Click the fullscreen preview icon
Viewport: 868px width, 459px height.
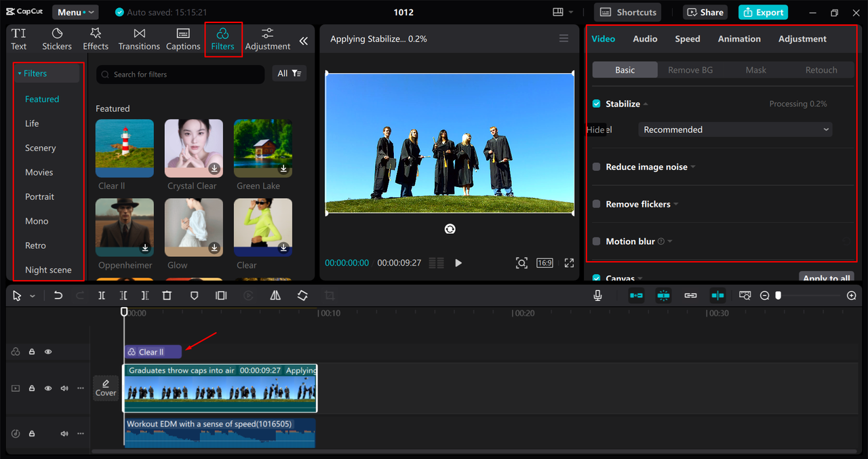coord(569,262)
